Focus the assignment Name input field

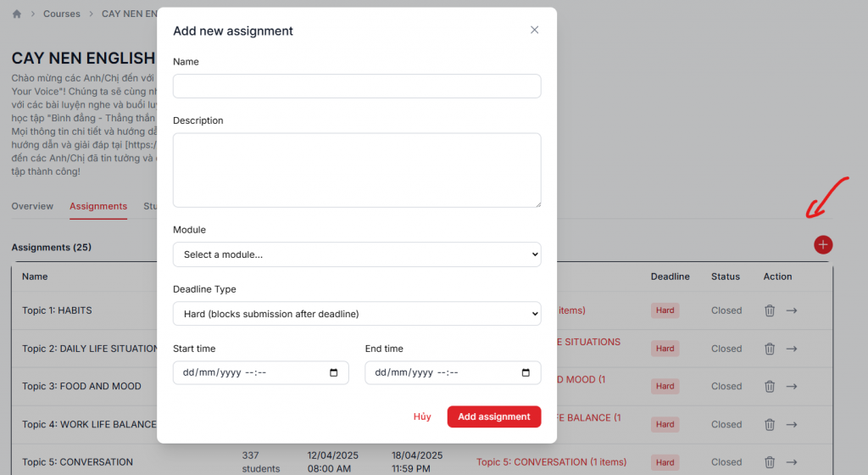pyautogui.click(x=356, y=86)
